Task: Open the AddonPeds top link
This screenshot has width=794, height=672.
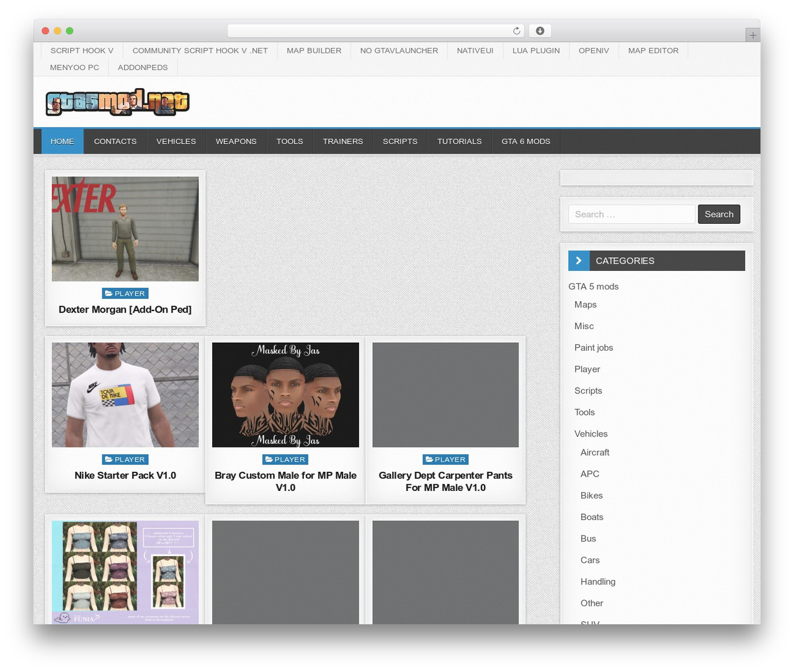Action: click(x=143, y=68)
